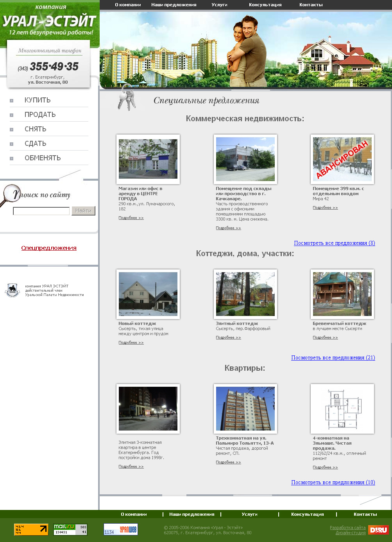Image resolution: width=392 pixels, height=542 pixels.
Task: Click Подробнее under Магазин или офис listing
Action: point(131,218)
